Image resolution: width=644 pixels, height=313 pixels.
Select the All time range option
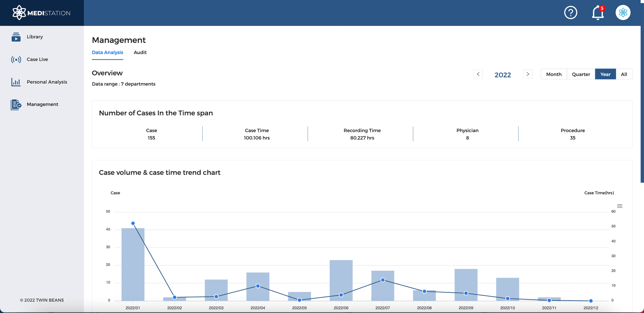pyautogui.click(x=624, y=74)
